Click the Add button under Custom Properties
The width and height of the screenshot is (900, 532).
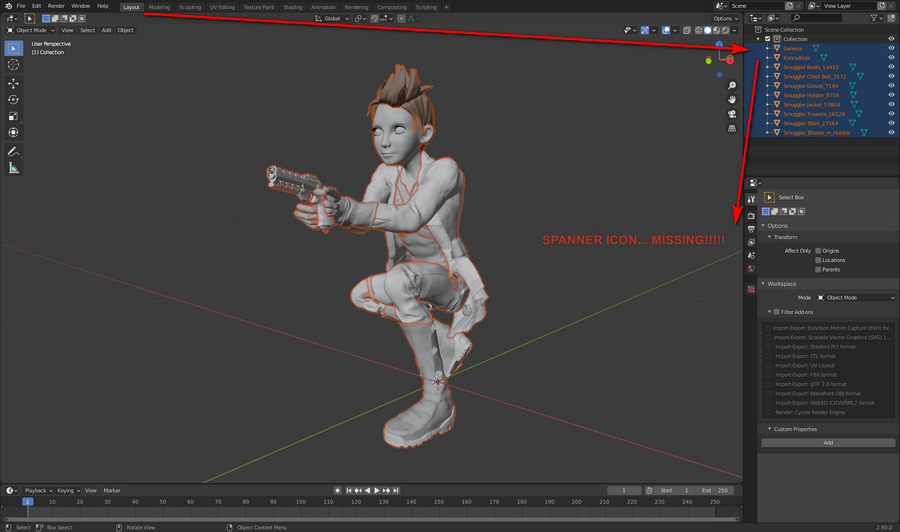(827, 442)
